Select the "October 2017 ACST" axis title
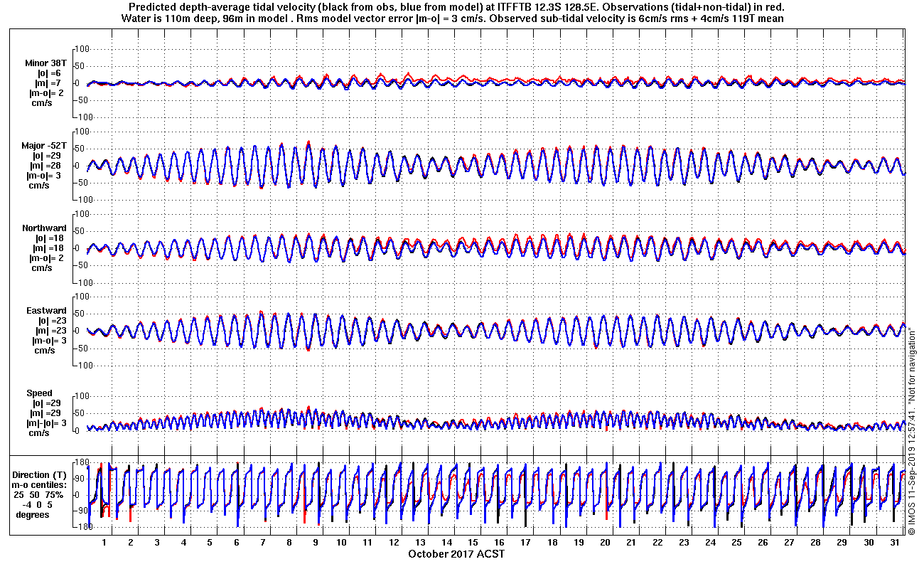The image size is (924, 569). [x=456, y=553]
